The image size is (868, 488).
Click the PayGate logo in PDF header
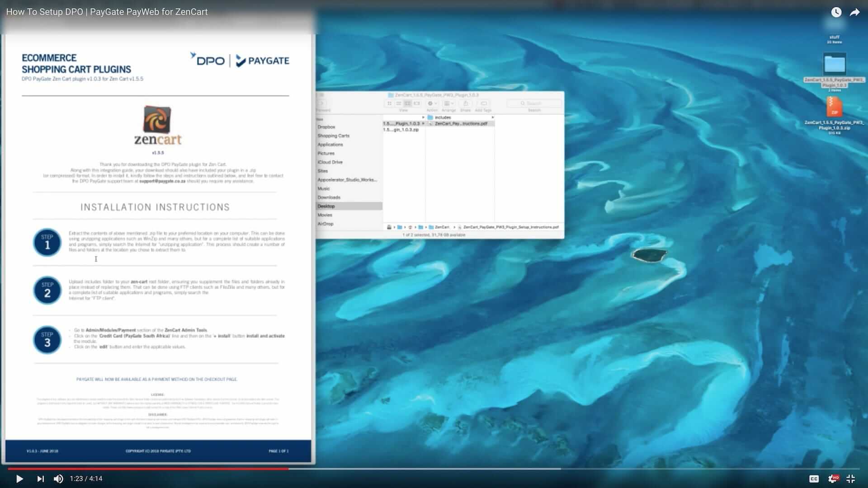263,61
